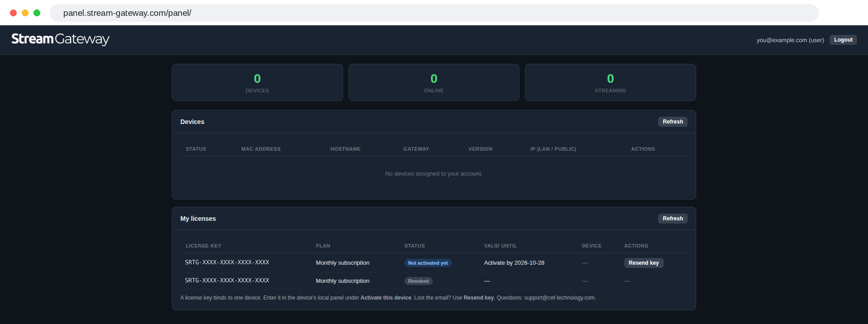The image size is (868, 324).
Task: Click the VALID UNTIL column header
Action: point(500,246)
